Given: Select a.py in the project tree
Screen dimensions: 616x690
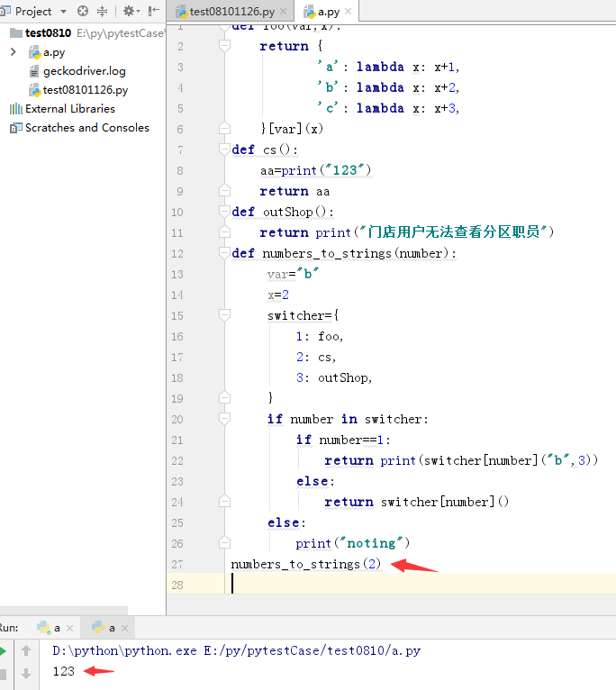Looking at the screenshot, I should click(54, 52).
